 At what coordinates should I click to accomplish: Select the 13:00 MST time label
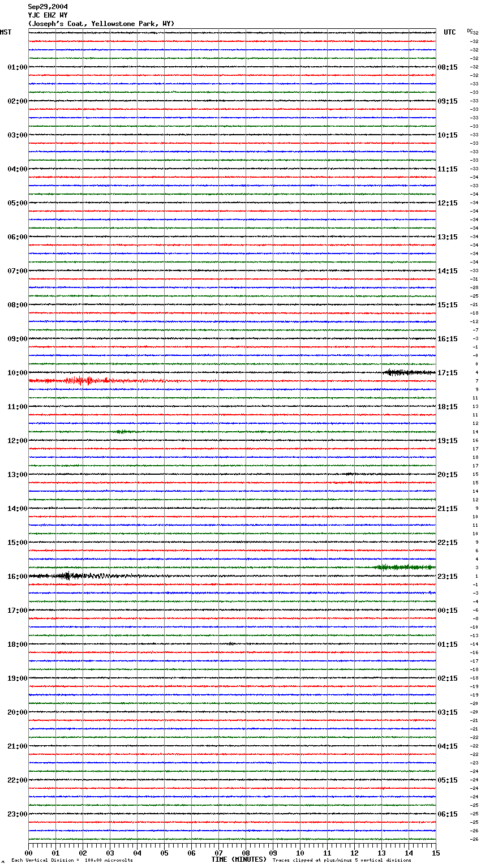[x=18, y=475]
